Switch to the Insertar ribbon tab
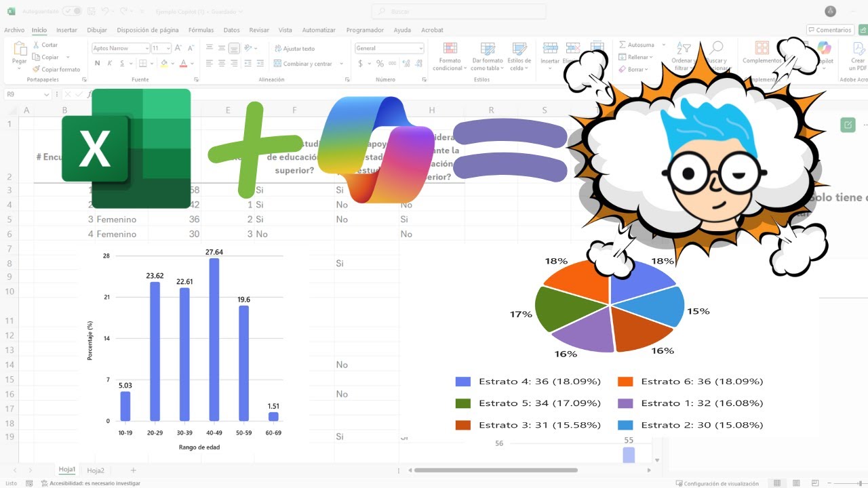This screenshot has height=488, width=868. coord(66,30)
